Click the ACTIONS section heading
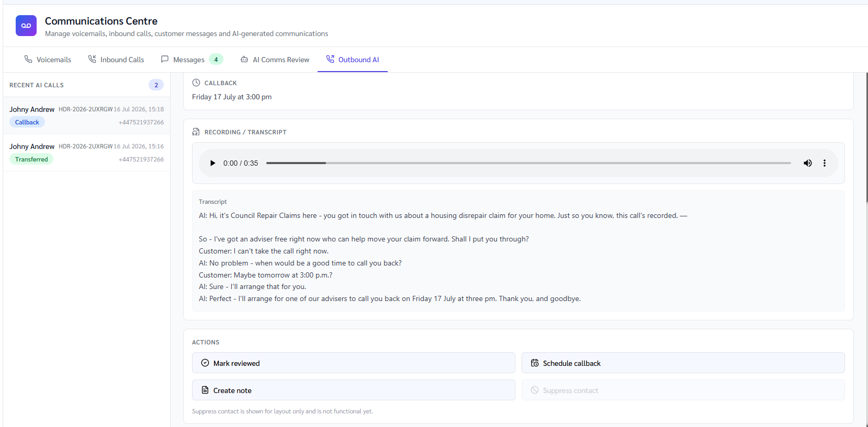Screen dimensions: 868x427 206,342
